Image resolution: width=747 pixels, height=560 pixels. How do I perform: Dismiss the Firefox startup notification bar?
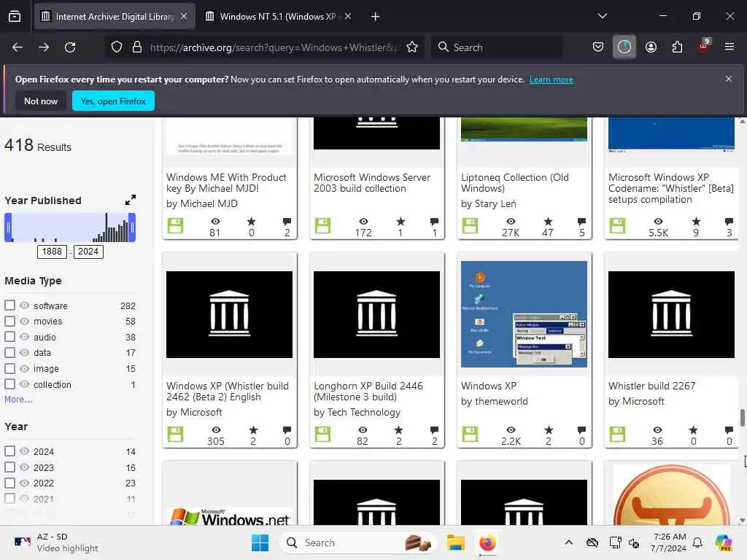tap(729, 79)
